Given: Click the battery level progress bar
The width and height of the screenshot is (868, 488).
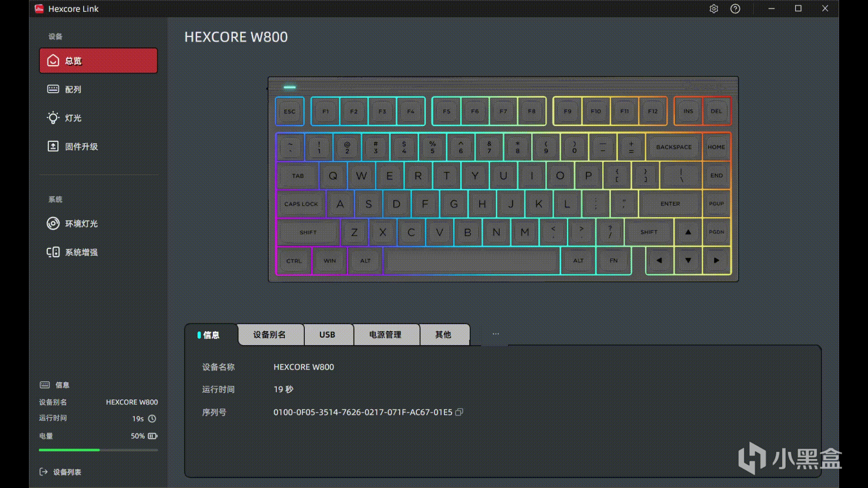Looking at the screenshot, I should (99, 450).
